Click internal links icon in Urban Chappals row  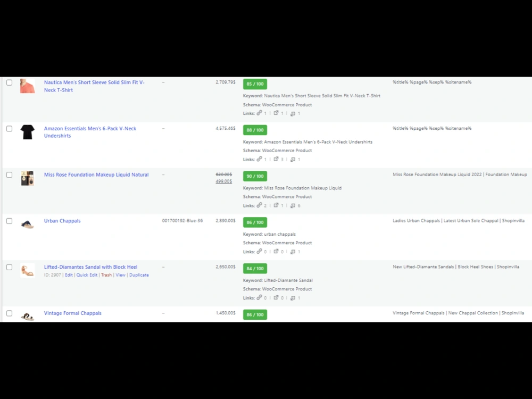pos(259,252)
